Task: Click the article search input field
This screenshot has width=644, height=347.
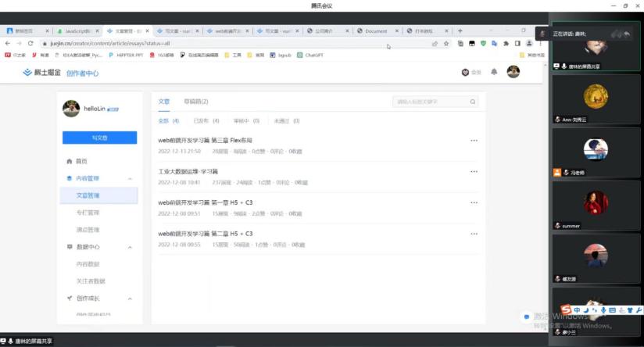Action: [430, 102]
